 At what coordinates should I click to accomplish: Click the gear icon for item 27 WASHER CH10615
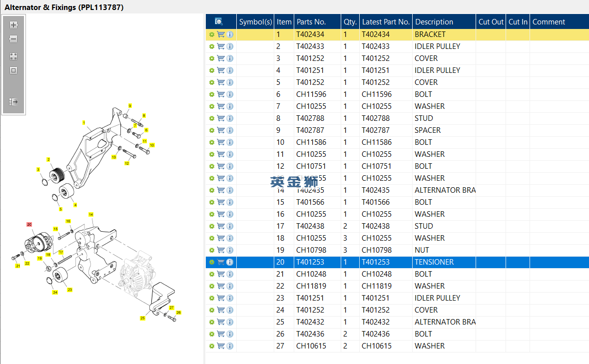click(212, 346)
